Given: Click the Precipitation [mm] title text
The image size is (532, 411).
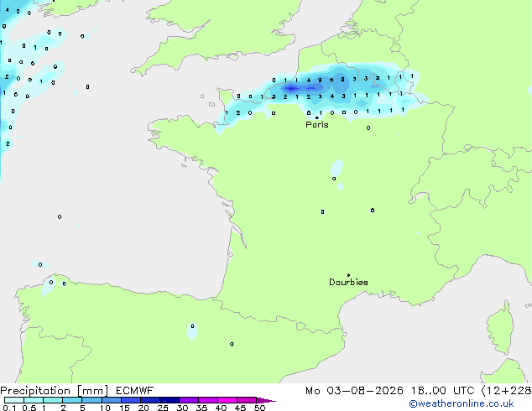Looking at the screenshot, I should click(x=55, y=391).
